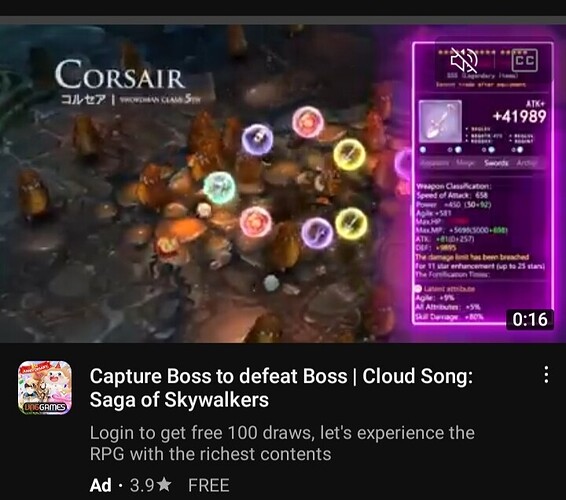The width and height of the screenshot is (566, 500).
Task: Click the gray progress bar above the video
Action: (283, 20)
